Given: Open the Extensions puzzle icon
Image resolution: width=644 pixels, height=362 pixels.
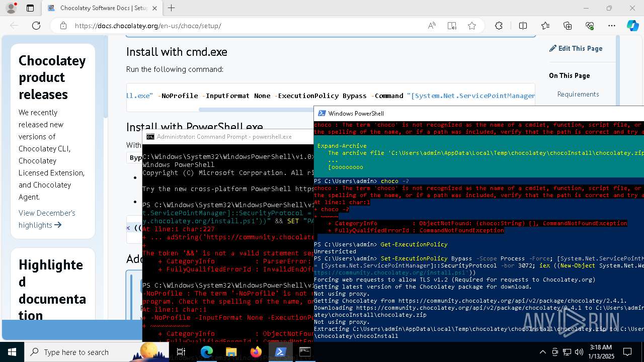Looking at the screenshot, I should [499, 26].
